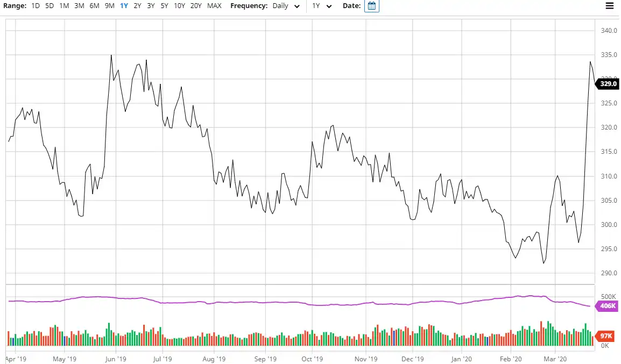Click the 320.0 price axis label

(609, 127)
